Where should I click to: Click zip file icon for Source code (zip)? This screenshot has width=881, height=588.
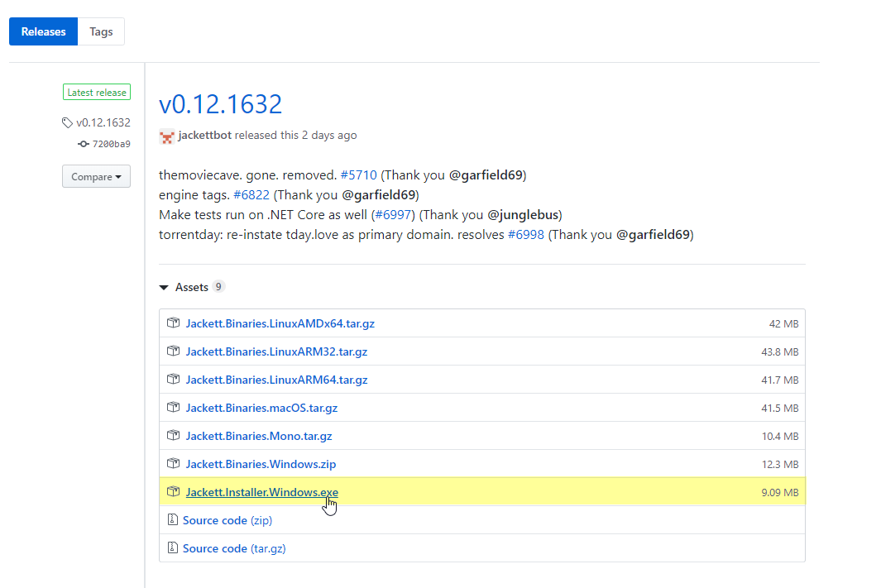point(173,519)
